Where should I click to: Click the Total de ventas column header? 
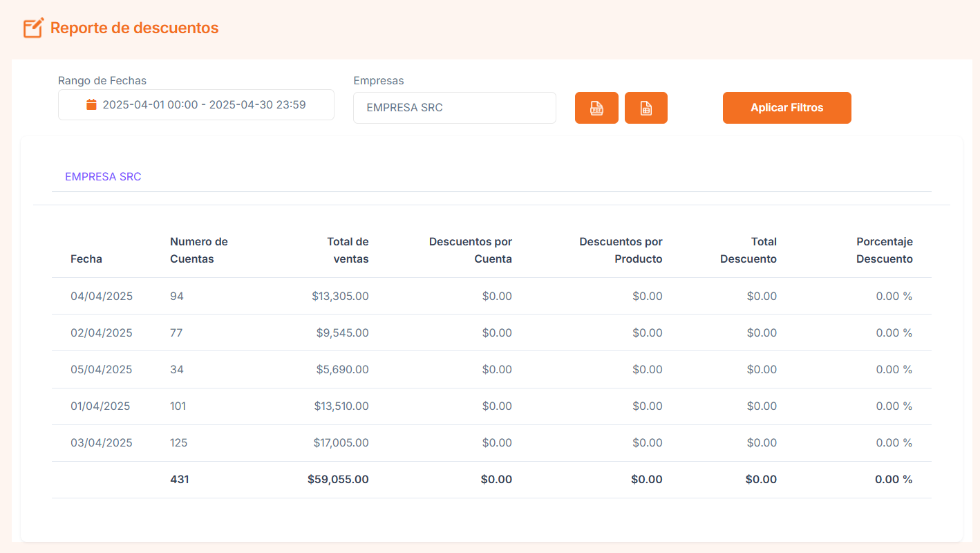point(348,250)
